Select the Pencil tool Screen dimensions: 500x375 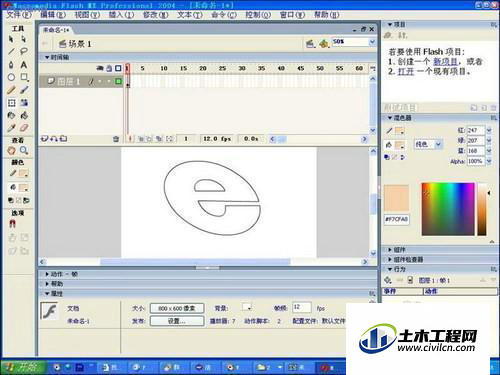pos(11,90)
